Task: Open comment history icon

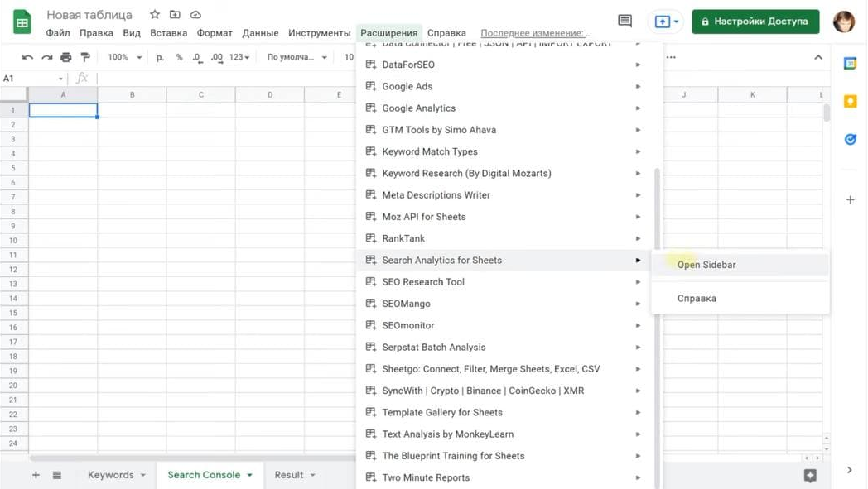Action: pos(625,22)
